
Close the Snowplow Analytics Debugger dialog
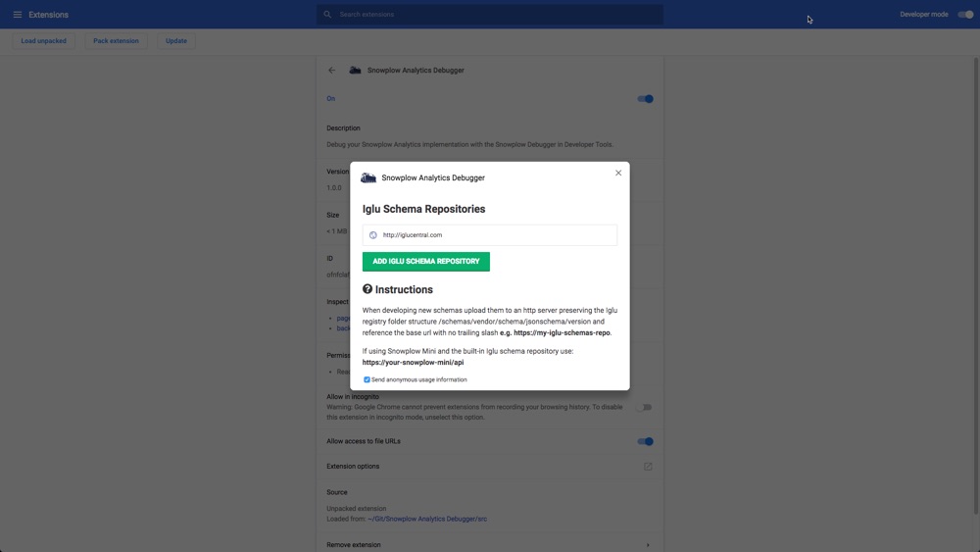[618, 174]
